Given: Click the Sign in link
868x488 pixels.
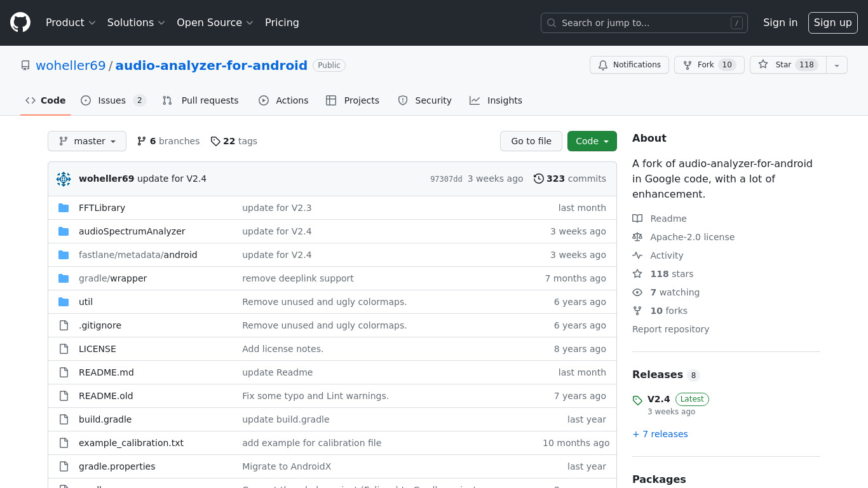Looking at the screenshot, I should pos(780,23).
